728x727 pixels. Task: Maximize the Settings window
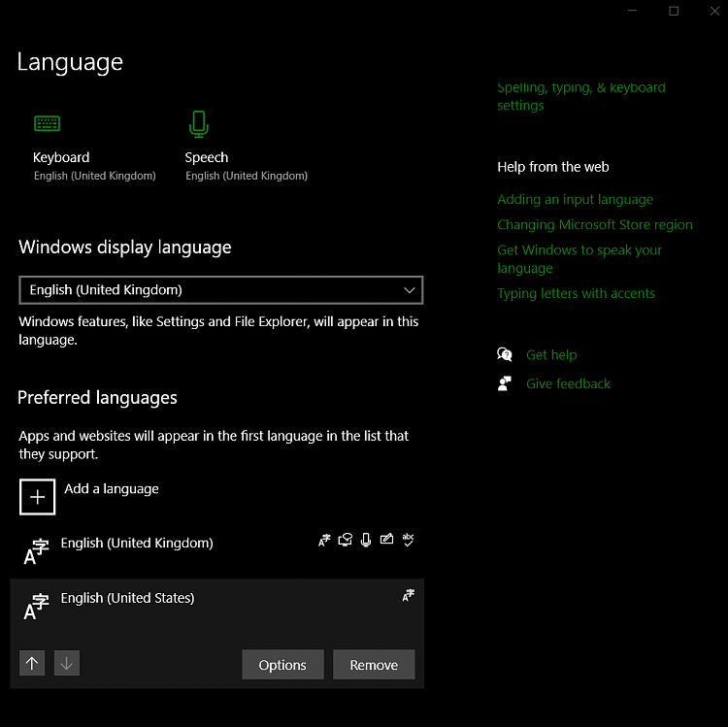click(x=674, y=11)
